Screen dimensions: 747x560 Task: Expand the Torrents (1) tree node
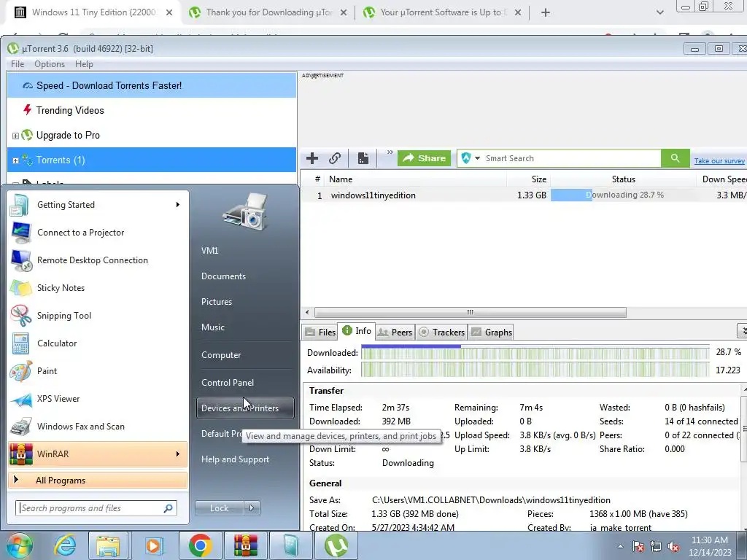[15, 160]
